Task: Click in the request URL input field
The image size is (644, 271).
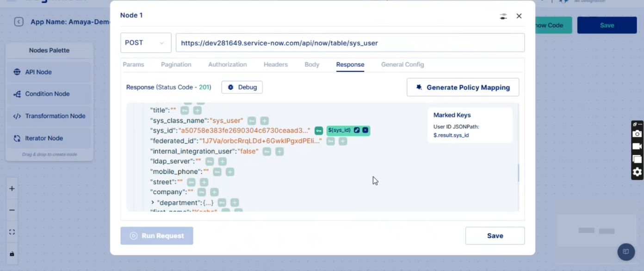Action: 350,43
